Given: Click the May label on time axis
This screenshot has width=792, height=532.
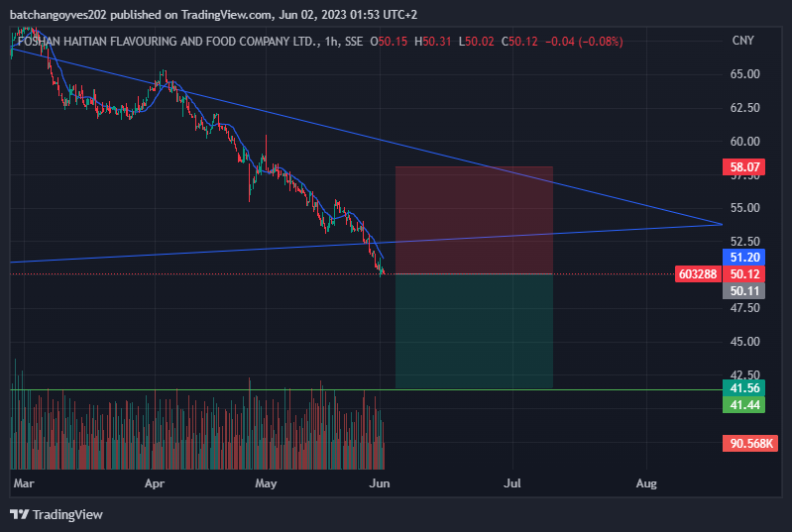Looking at the screenshot, I should pyautogui.click(x=266, y=483).
